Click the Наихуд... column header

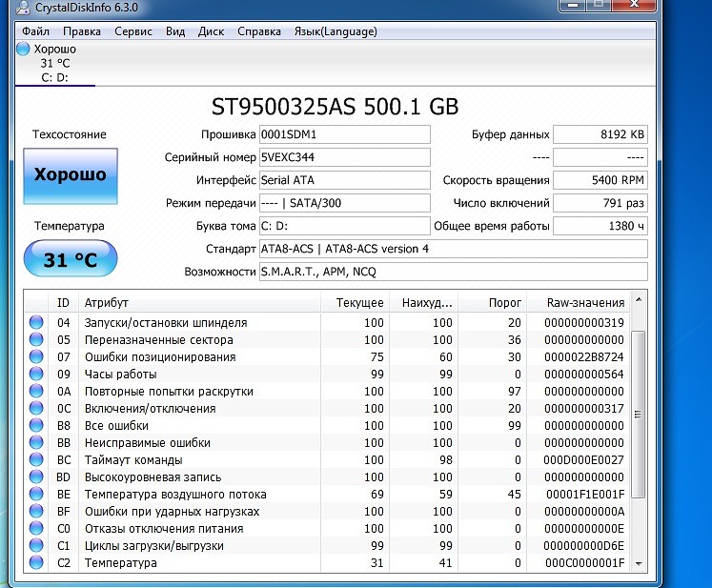click(x=423, y=302)
